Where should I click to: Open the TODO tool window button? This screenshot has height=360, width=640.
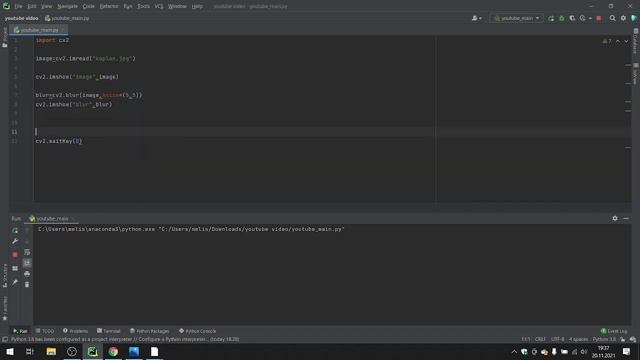(44, 331)
